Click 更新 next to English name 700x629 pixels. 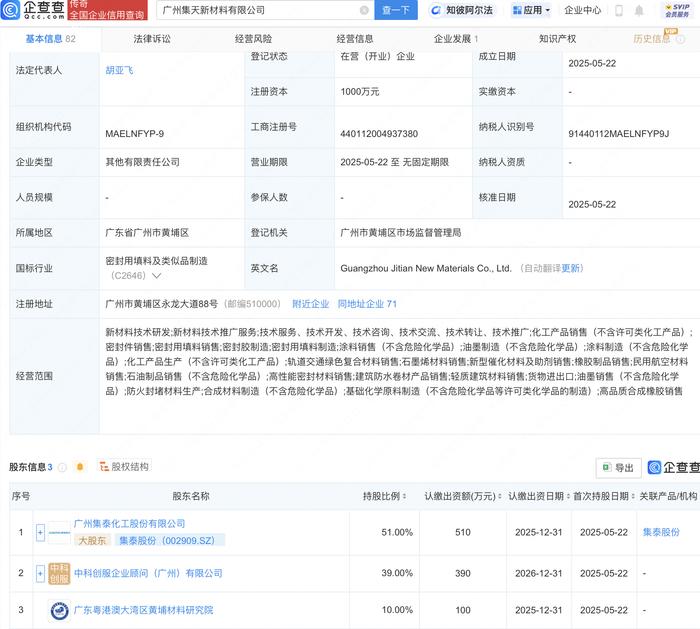(570, 268)
